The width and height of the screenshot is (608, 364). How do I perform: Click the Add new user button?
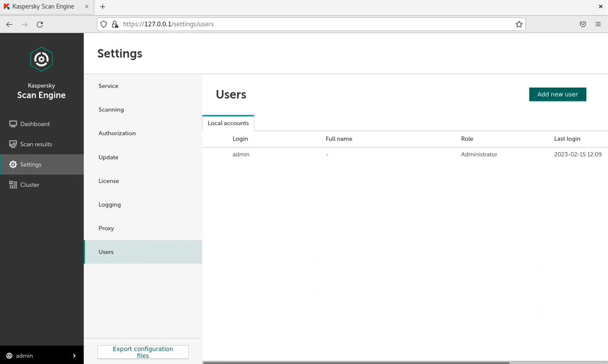pos(558,94)
